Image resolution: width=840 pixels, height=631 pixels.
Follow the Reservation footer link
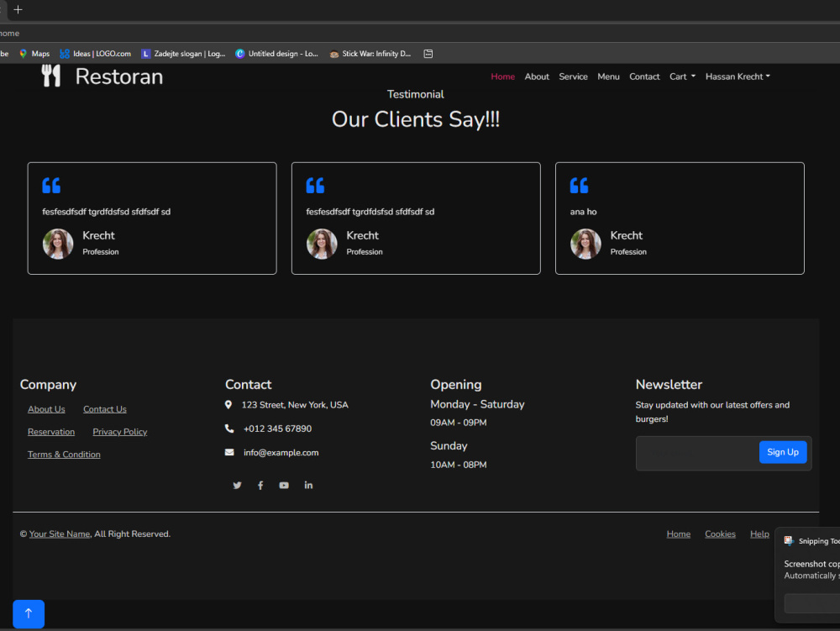pos(51,432)
